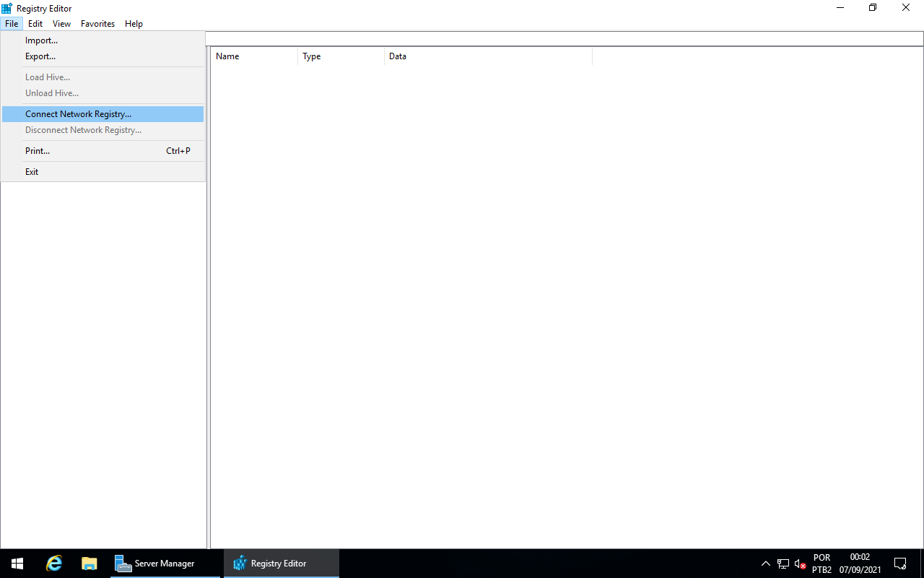The height and width of the screenshot is (578, 924).
Task: Open File Explorer from the taskbar
Action: point(89,563)
